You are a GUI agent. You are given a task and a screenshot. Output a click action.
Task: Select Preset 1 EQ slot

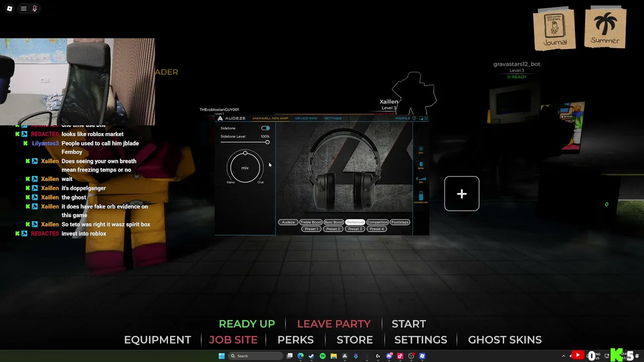[311, 229]
